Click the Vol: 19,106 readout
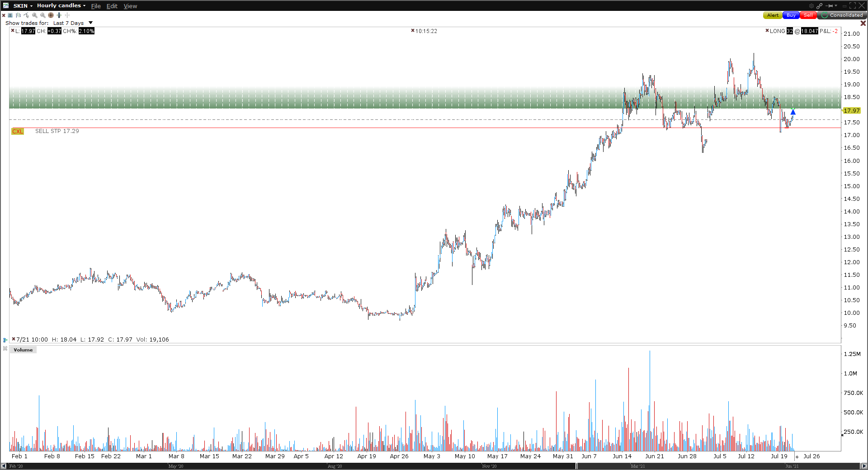This screenshot has width=868, height=470. [x=152, y=339]
